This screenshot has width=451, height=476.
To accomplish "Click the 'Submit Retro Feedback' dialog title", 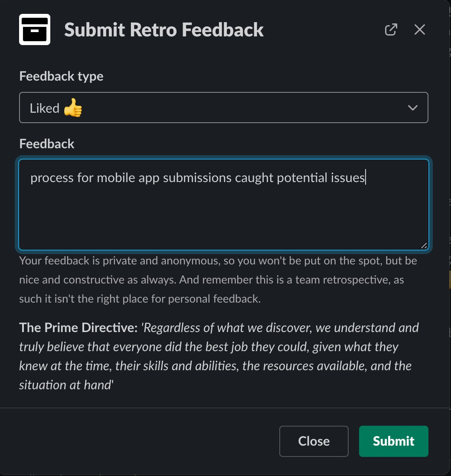I will 164,29.
